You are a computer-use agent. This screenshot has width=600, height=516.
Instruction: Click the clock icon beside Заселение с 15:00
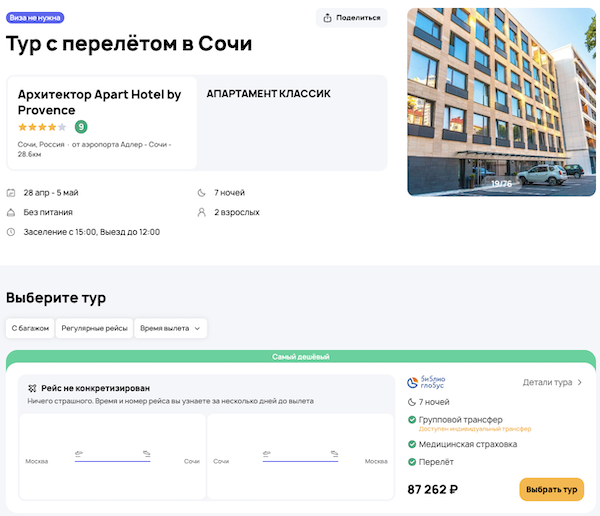(11, 232)
